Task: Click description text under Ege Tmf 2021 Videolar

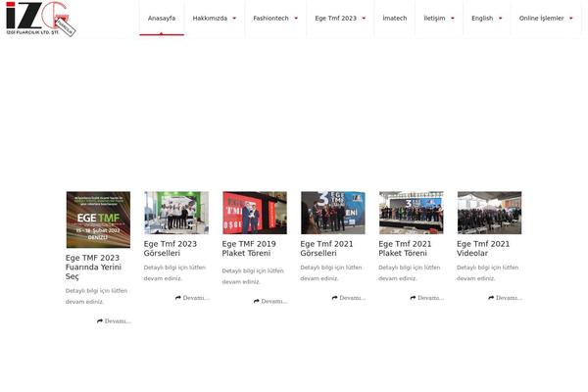Action: [487, 272]
